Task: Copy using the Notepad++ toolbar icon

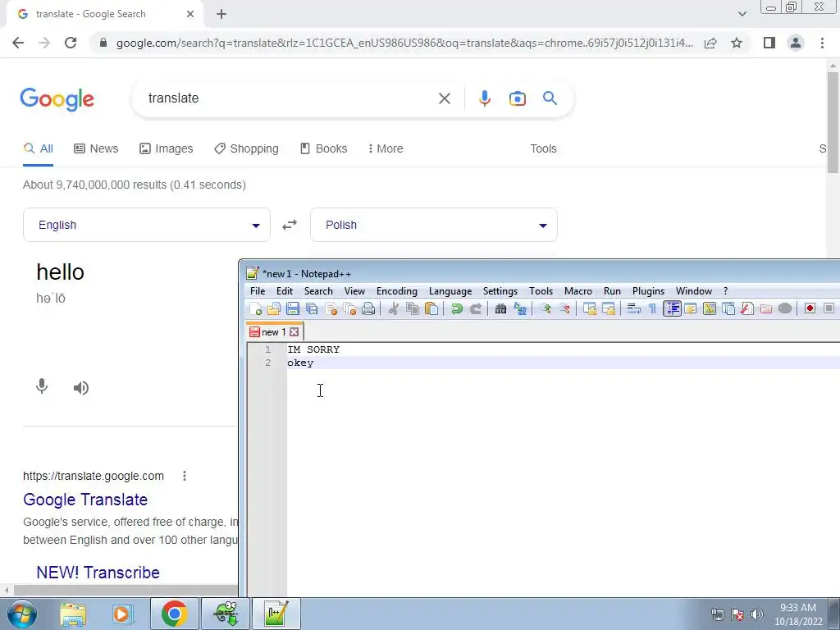Action: [413, 308]
